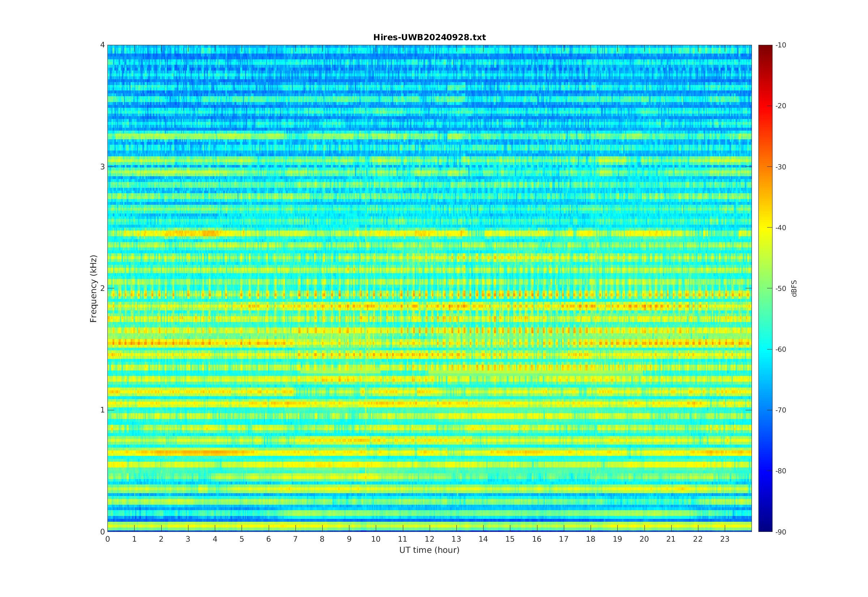Click hour 13 on the time axis
This screenshot has width=868, height=597.
(x=456, y=539)
